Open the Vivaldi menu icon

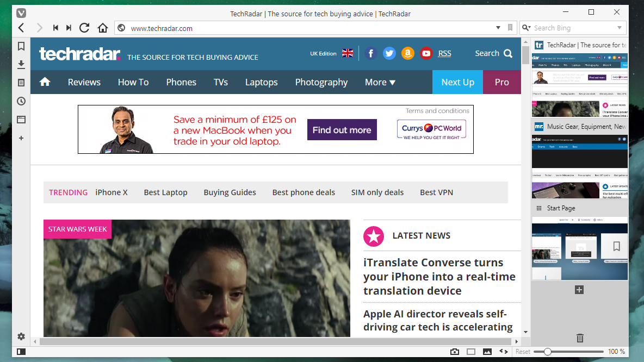click(21, 13)
